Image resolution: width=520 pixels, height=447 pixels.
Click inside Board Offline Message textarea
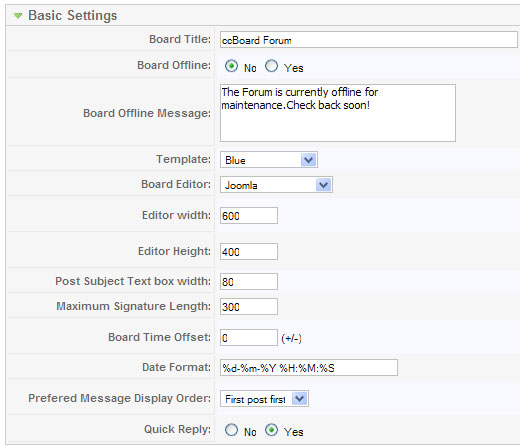point(338,113)
